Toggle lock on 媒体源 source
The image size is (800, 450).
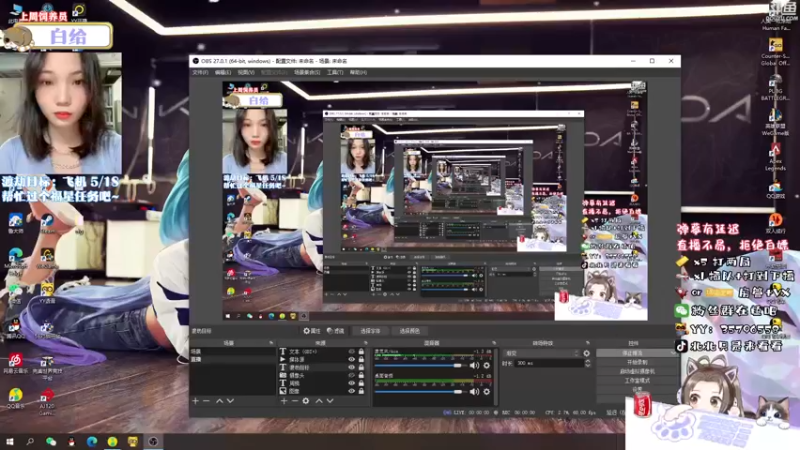(x=361, y=359)
